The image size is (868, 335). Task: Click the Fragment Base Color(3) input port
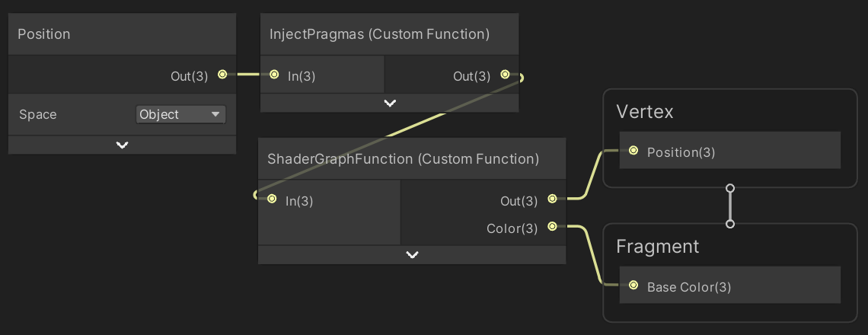click(x=633, y=286)
